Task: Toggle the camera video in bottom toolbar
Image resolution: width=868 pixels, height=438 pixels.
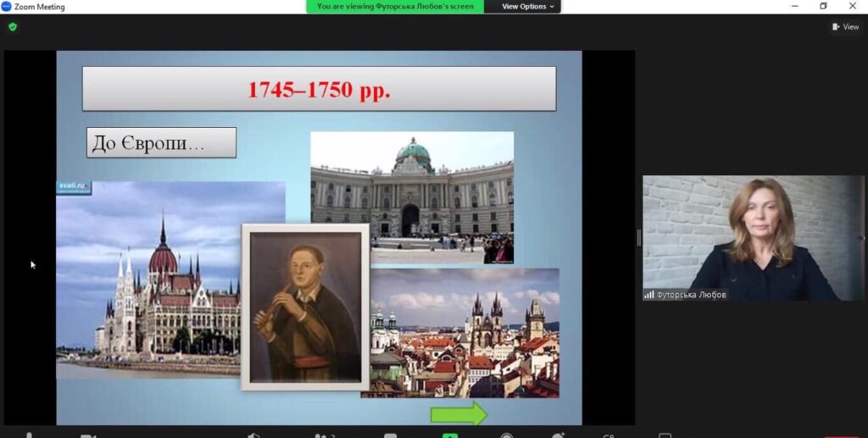Action: 87,435
